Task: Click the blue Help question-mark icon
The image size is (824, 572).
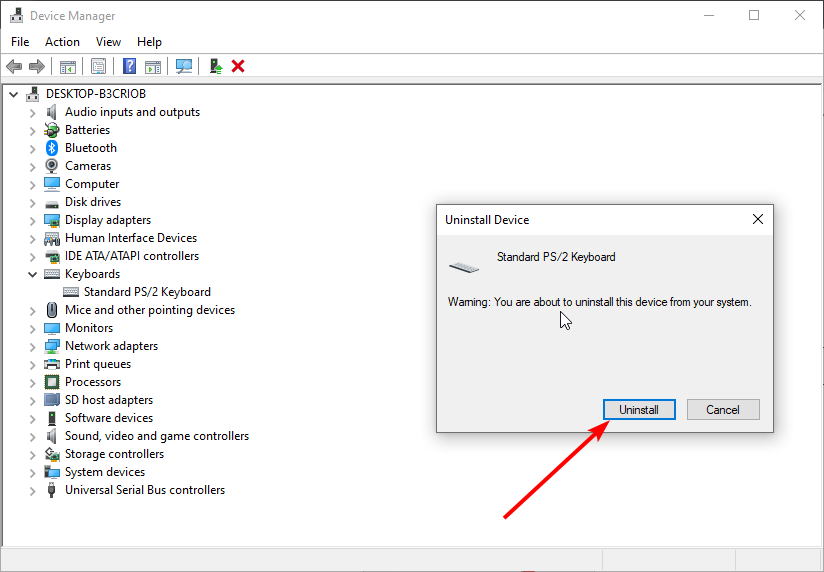Action: click(129, 66)
